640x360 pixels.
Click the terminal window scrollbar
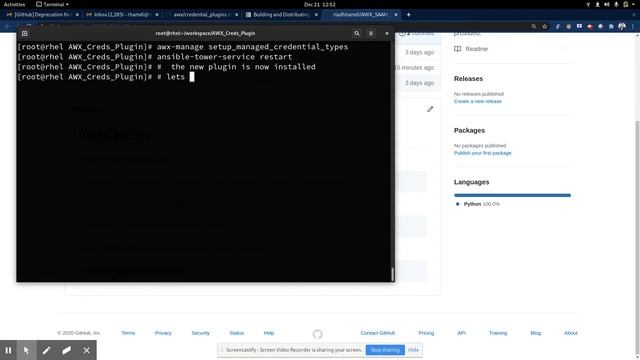393,274
